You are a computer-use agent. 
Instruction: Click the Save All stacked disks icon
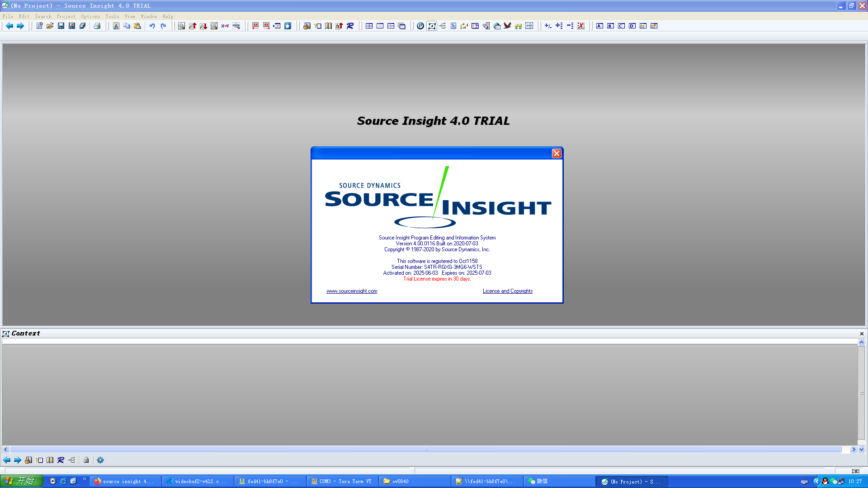point(83,26)
